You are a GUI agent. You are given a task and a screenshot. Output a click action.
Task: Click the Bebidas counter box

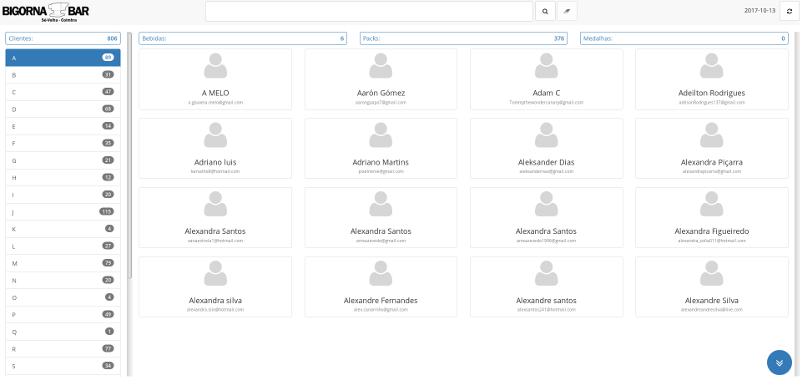click(x=243, y=38)
